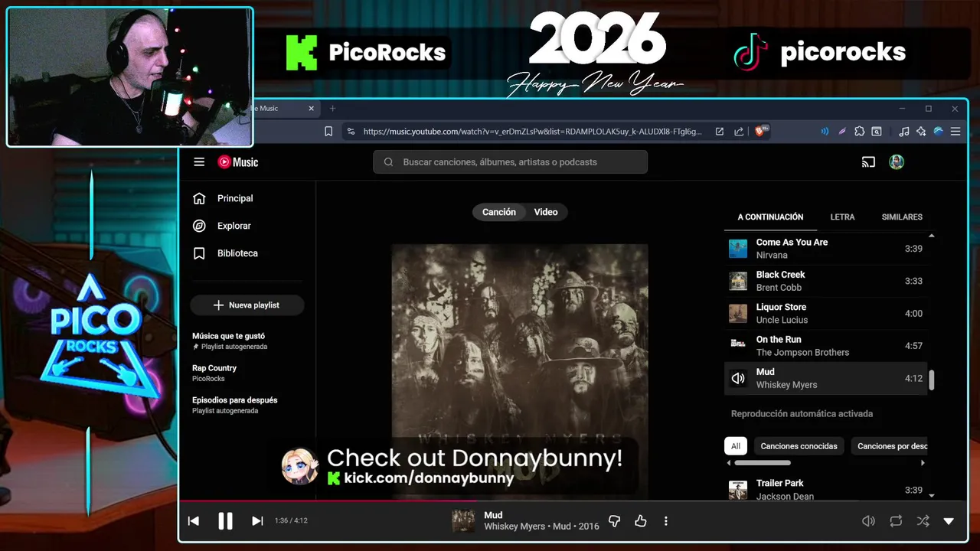The height and width of the screenshot is (551, 980).
Task: Play Black Creek by Brent Cobb
Action: point(825,281)
